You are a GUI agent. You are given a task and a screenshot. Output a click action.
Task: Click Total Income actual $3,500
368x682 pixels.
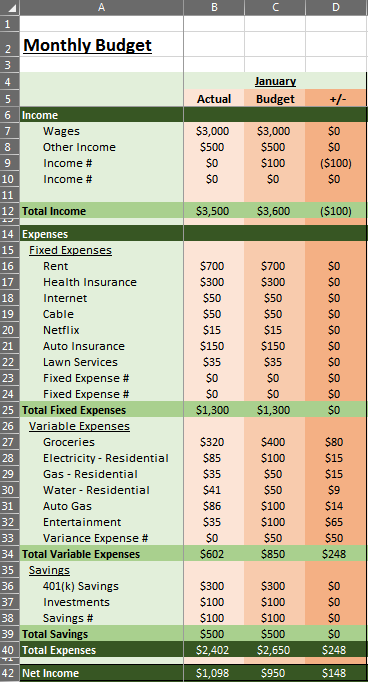pyautogui.click(x=212, y=211)
